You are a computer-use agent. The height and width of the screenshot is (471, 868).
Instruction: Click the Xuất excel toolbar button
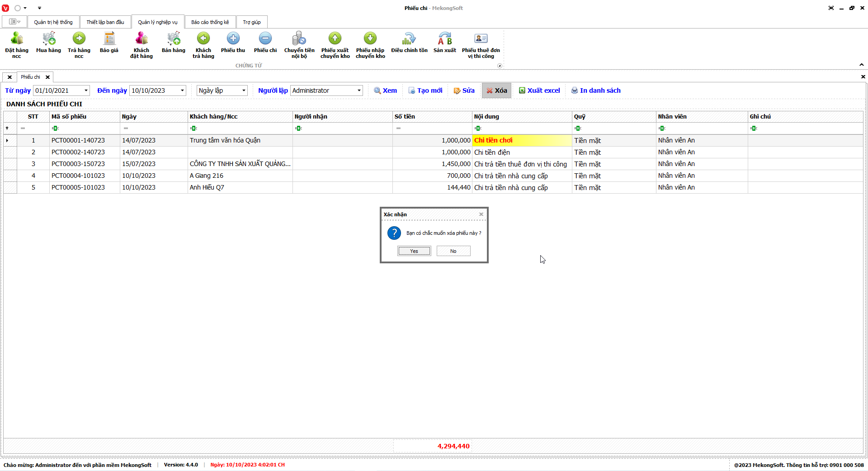pyautogui.click(x=539, y=90)
